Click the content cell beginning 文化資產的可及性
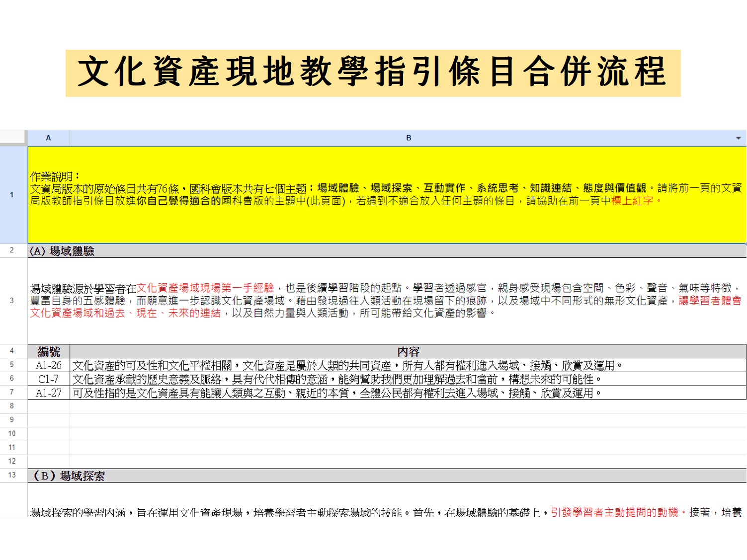 point(408,365)
